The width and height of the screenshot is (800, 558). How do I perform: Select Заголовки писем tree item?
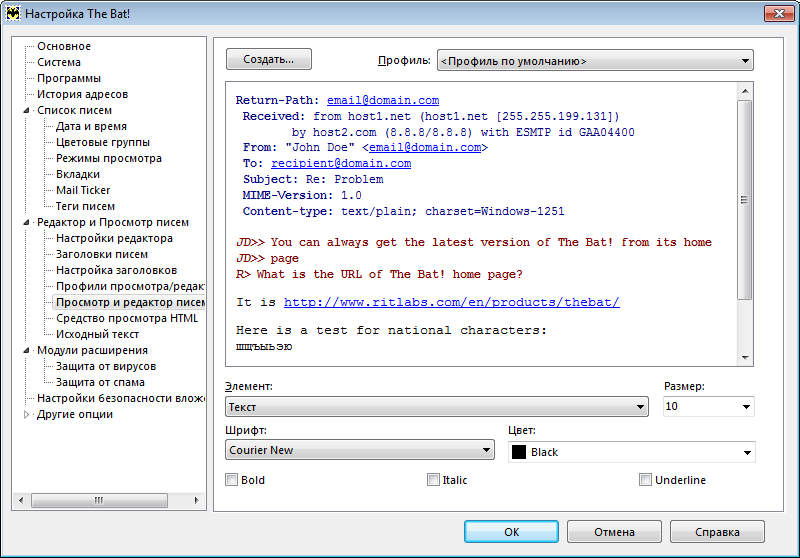[102, 255]
